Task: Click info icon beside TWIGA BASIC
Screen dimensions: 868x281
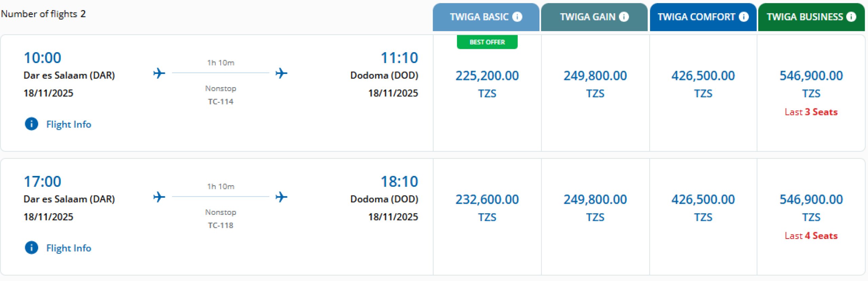Action: (517, 17)
